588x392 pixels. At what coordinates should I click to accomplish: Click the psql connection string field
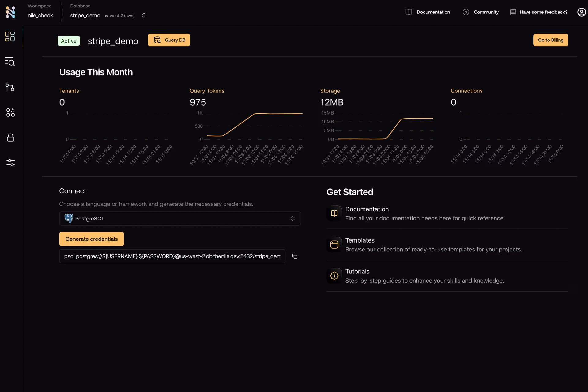[x=172, y=256]
